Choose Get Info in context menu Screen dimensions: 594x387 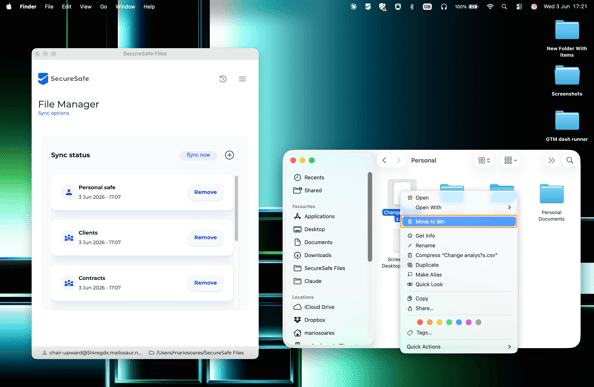coord(459,236)
